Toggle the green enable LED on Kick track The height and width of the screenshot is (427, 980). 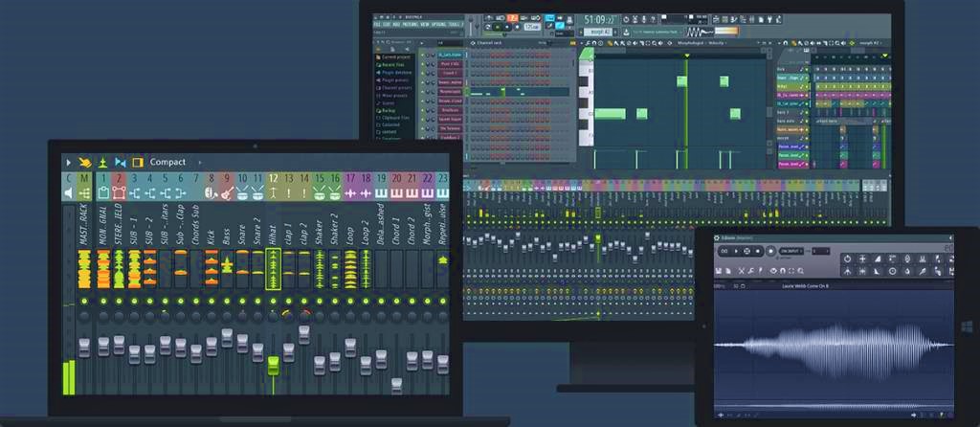(x=212, y=302)
